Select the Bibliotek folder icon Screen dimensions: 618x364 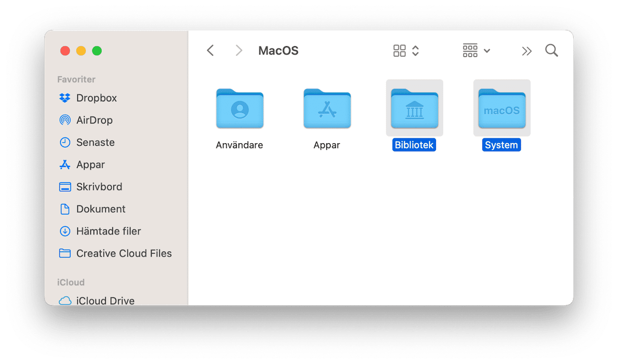tap(414, 108)
